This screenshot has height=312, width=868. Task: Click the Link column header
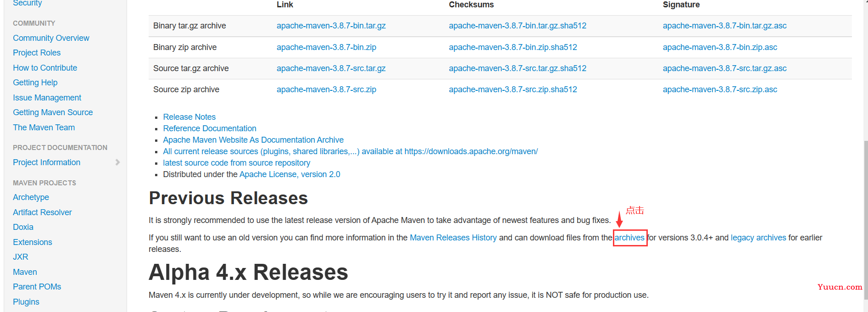coord(285,5)
